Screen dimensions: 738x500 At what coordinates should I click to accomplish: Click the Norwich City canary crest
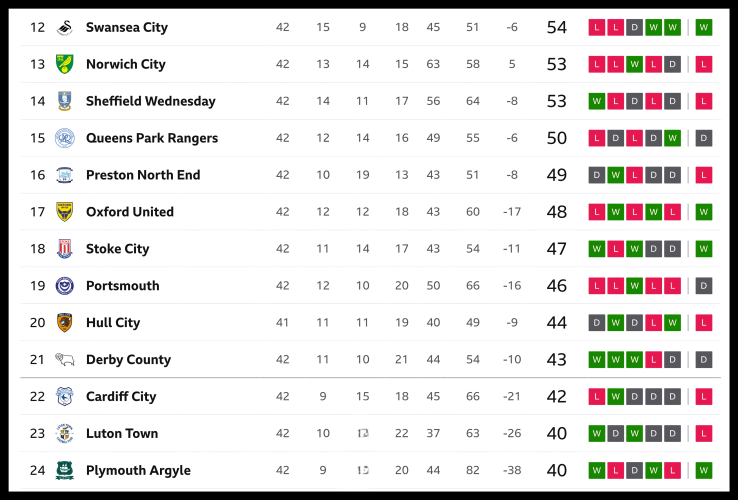tap(65, 64)
